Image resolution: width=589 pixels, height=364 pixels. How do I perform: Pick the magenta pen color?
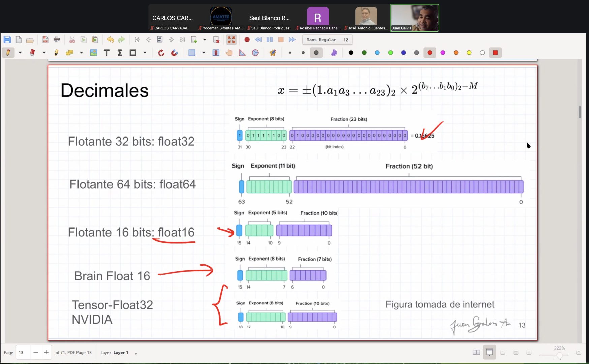coord(443,53)
